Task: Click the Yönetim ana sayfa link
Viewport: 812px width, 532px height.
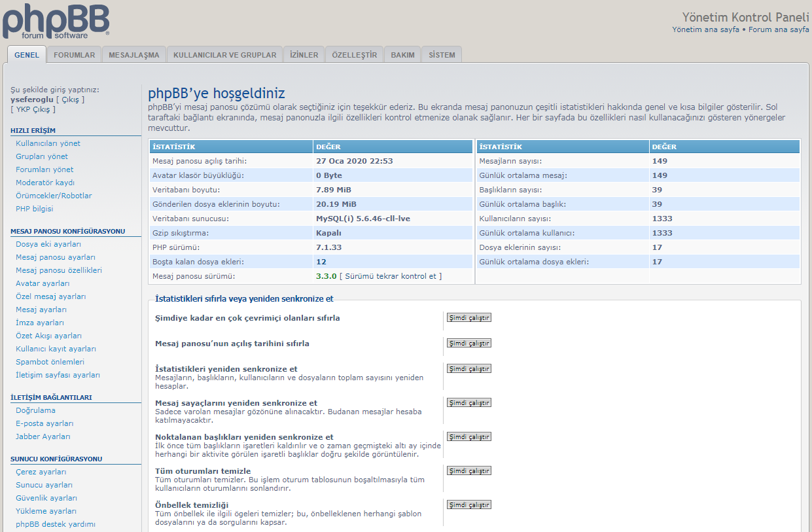Action: tap(705, 29)
